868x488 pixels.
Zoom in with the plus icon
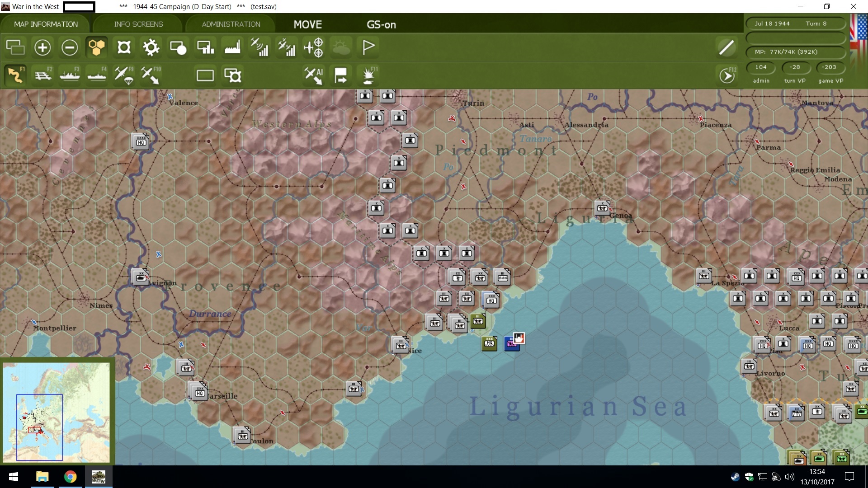[x=42, y=47]
